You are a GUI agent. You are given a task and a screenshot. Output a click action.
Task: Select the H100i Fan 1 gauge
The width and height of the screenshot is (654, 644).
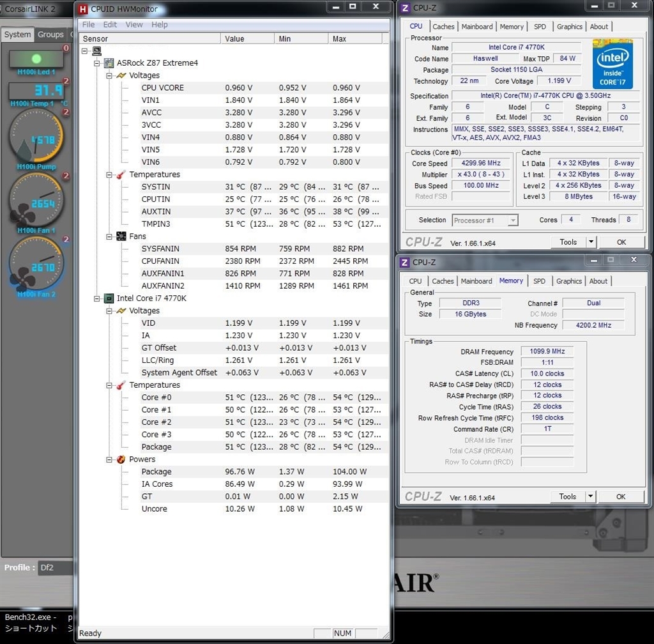pyautogui.click(x=36, y=201)
